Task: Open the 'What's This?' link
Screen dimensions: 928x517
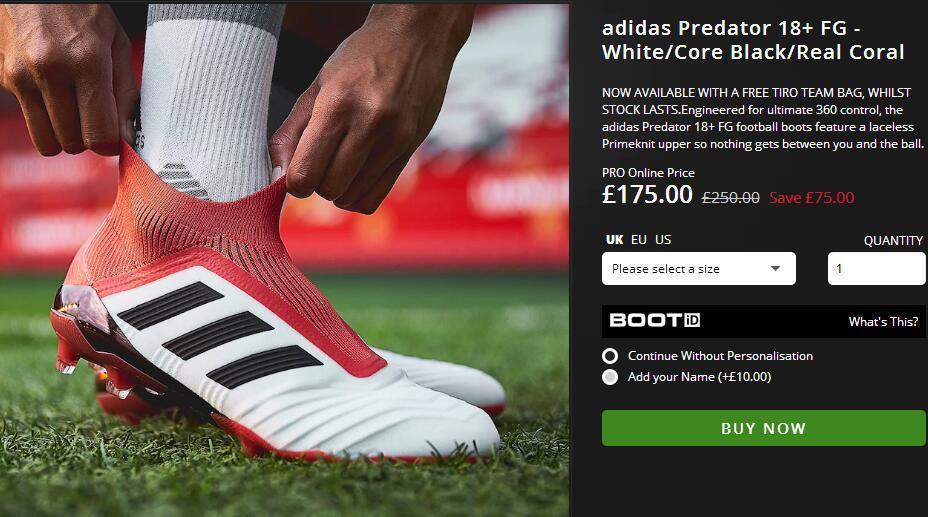Action: [883, 322]
